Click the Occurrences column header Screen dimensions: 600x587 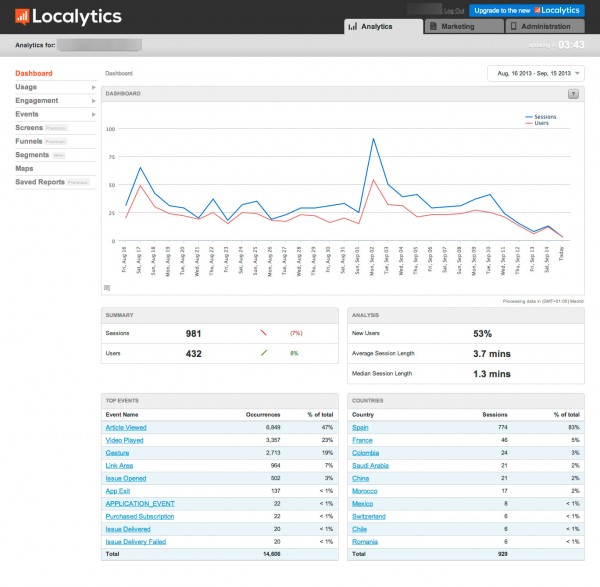point(263,414)
